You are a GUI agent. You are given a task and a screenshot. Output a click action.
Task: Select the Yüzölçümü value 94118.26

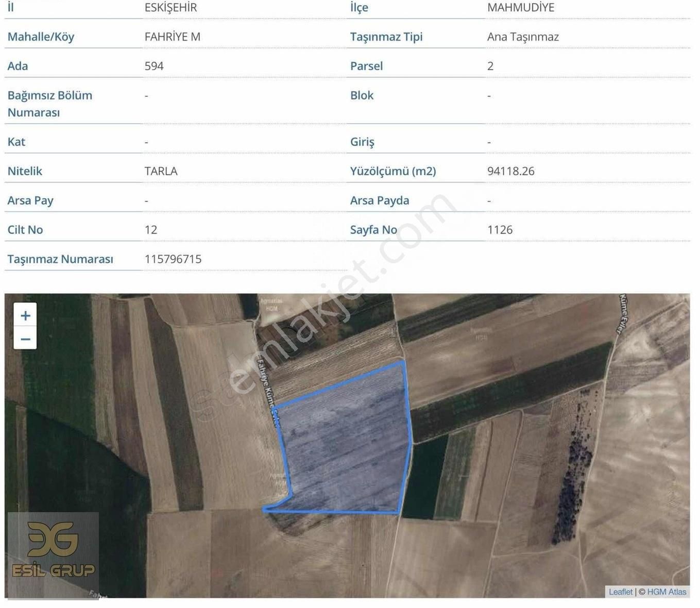point(510,171)
